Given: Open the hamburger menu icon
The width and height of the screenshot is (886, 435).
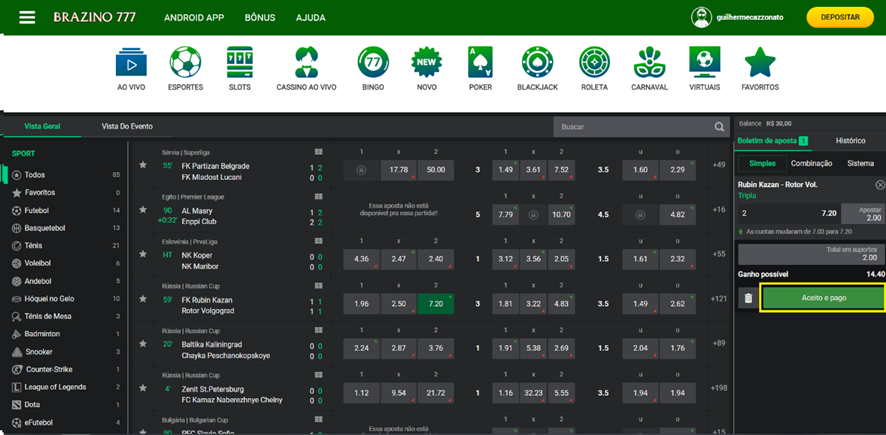Looking at the screenshot, I should click(27, 17).
